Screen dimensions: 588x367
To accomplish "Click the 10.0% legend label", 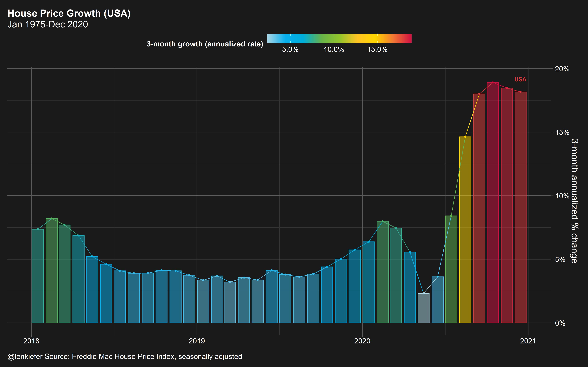I will pos(334,49).
